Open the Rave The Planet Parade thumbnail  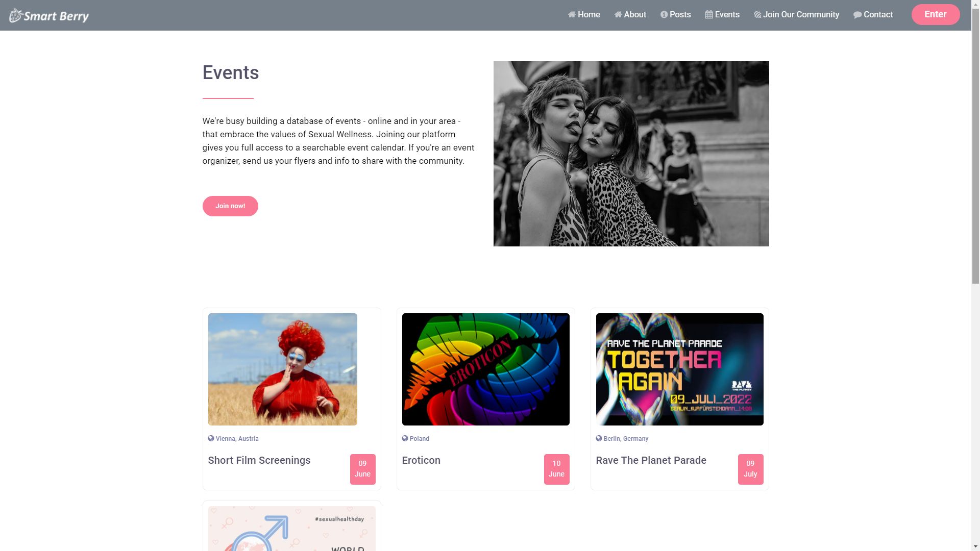click(679, 369)
